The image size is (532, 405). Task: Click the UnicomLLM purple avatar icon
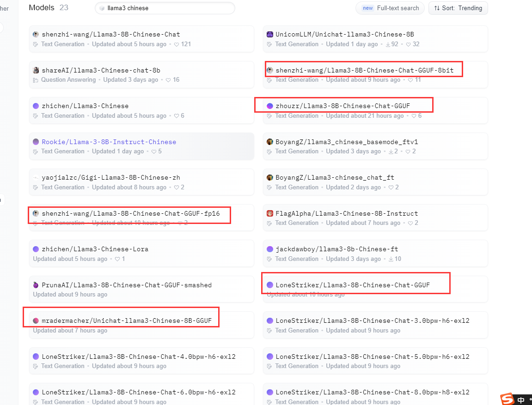click(x=270, y=34)
